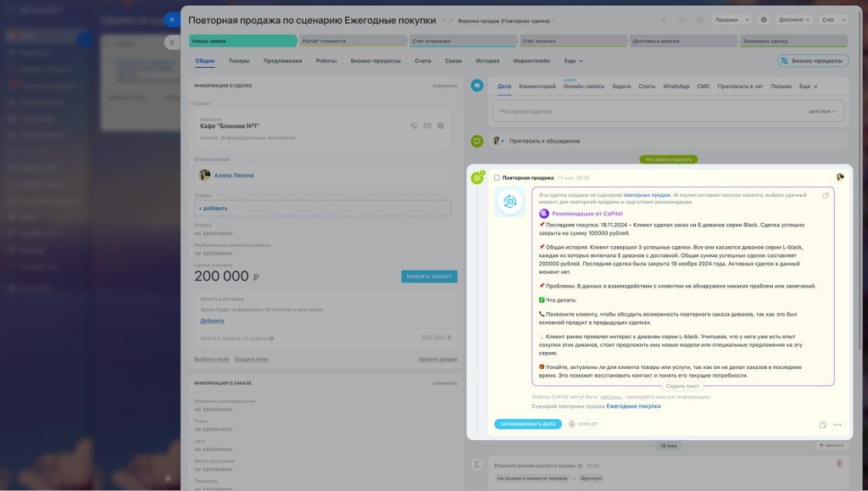Click the email icon next to the company name
This screenshot has height=491, width=868.
point(427,126)
